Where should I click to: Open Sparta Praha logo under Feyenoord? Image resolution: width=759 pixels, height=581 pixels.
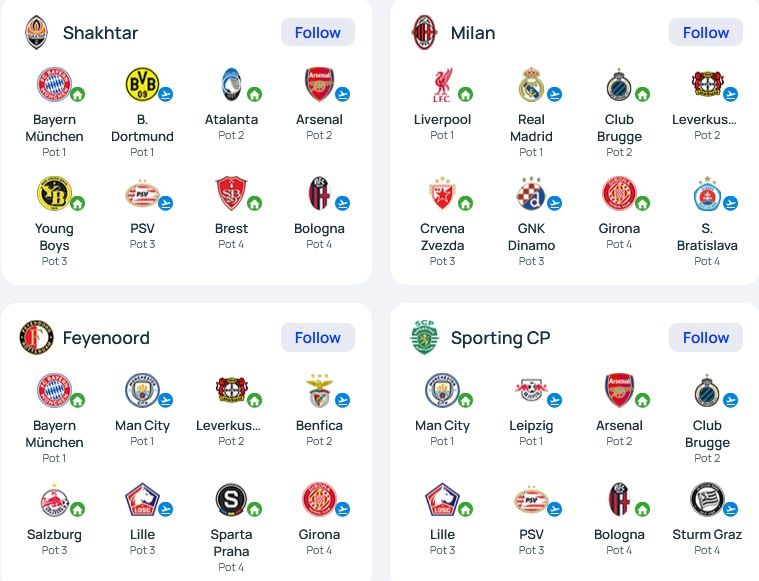231,499
